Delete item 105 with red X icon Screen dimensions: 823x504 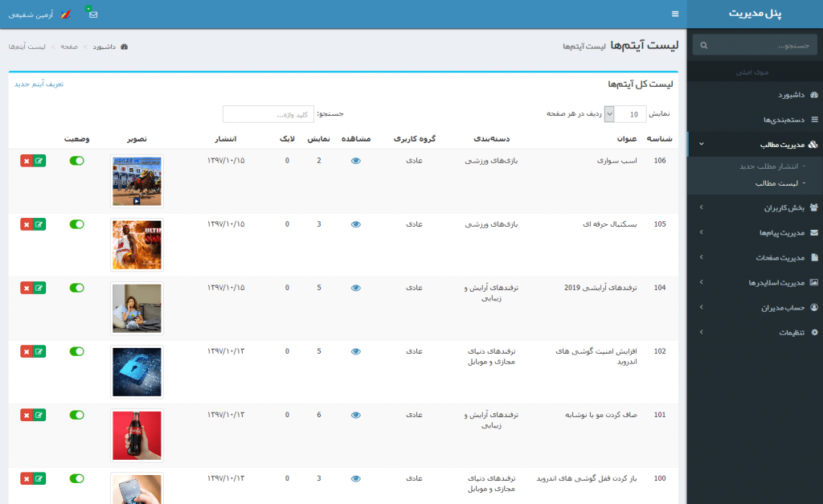coord(27,224)
